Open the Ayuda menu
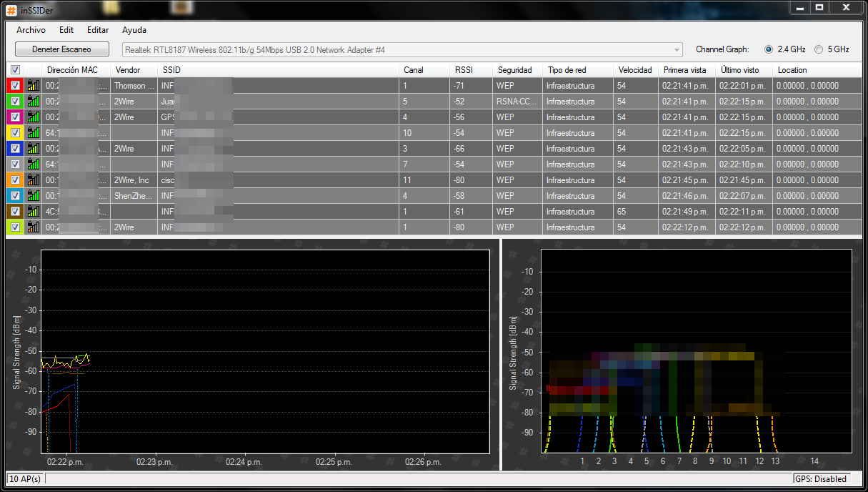The width and height of the screenshot is (868, 492). pos(134,30)
